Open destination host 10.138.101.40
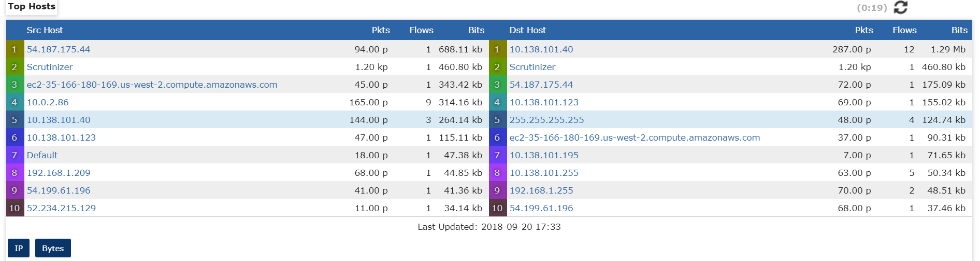Viewport: 980px width, 261px height. (x=541, y=49)
